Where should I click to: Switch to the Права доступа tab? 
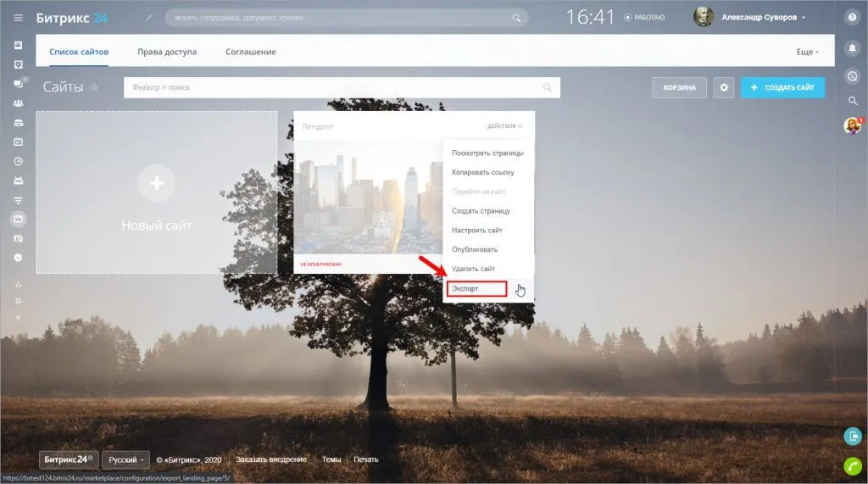coord(167,52)
